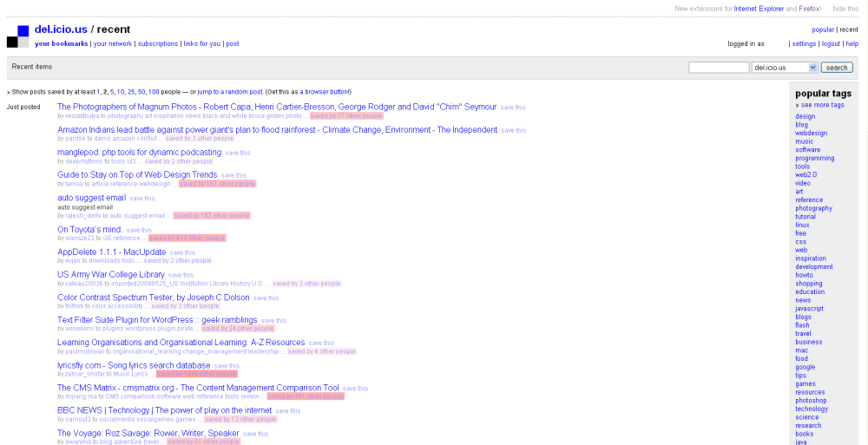Focus the search text field
The width and height of the screenshot is (868, 445).
(719, 68)
